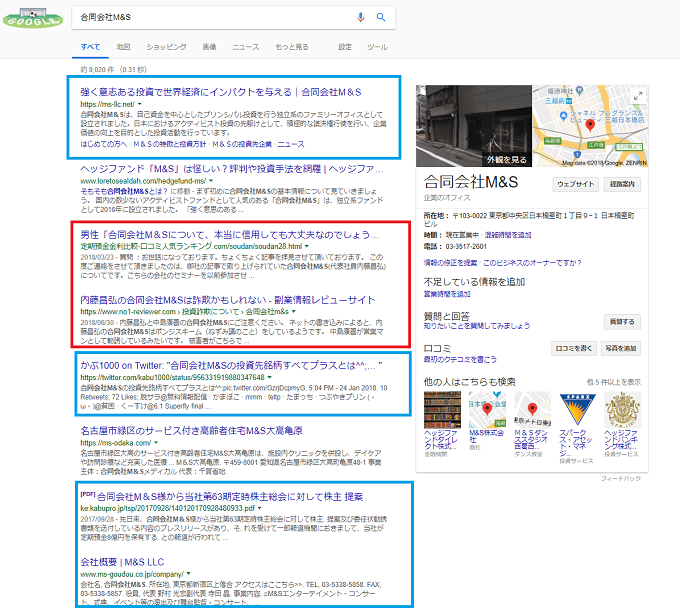Viewport: 680px width, 608px height.
Task: Switch to the ニュース tab
Action: tap(245, 47)
